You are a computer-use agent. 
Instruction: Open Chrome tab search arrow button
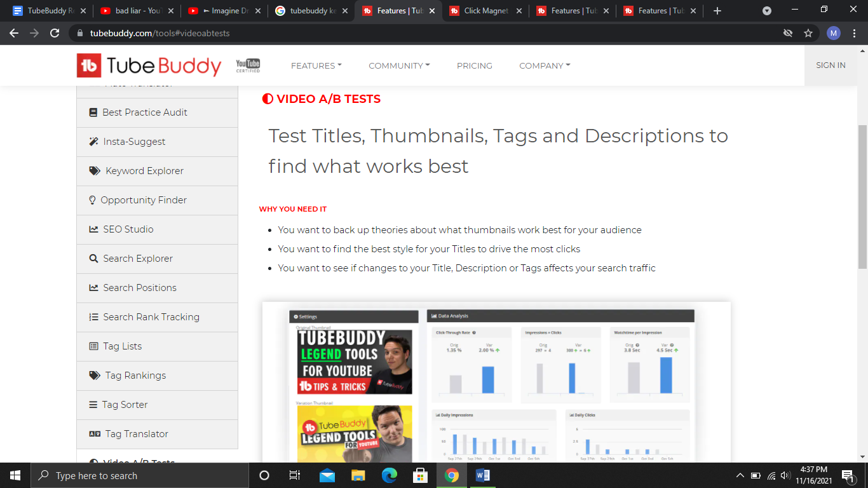pyautogui.click(x=767, y=11)
